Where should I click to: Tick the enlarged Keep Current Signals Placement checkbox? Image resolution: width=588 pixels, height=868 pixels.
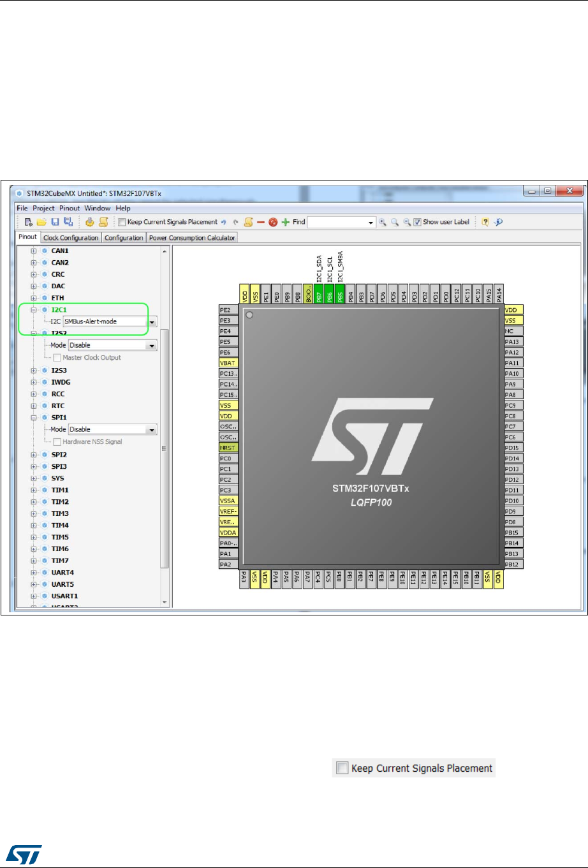[x=342, y=768]
